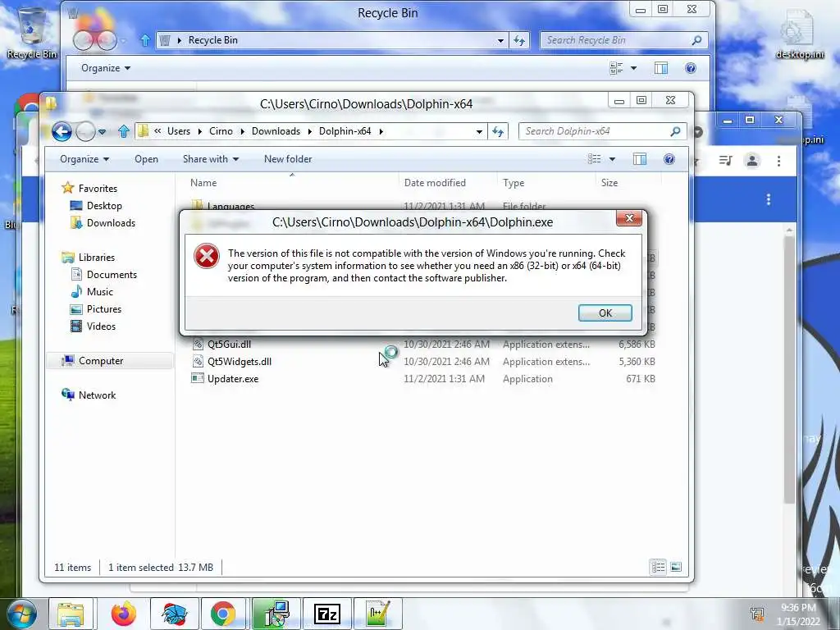This screenshot has width=840, height=630.
Task: Select Desktop in the navigation pane
Action: pyautogui.click(x=104, y=206)
